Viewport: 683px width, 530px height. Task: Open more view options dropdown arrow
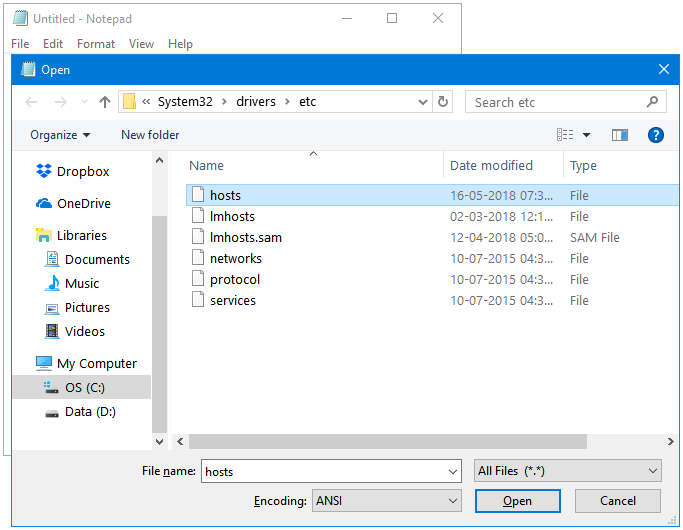[x=586, y=135]
